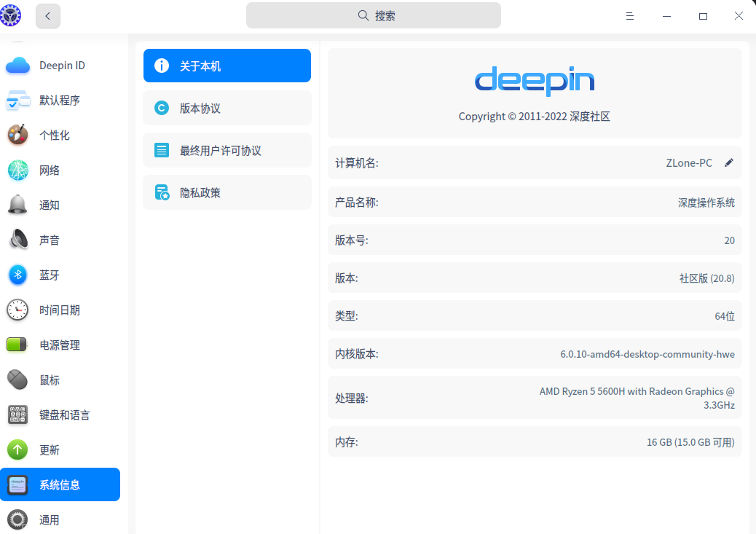The height and width of the screenshot is (534, 756).
Task: Click the personalization palette icon (个性化)
Action: tap(17, 135)
